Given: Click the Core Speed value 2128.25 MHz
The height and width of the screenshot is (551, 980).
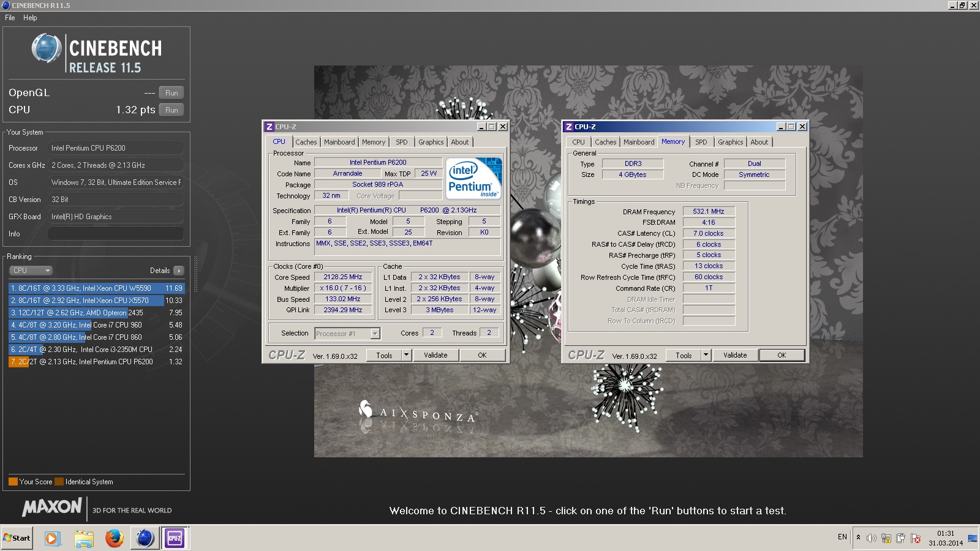Looking at the screenshot, I should (343, 277).
